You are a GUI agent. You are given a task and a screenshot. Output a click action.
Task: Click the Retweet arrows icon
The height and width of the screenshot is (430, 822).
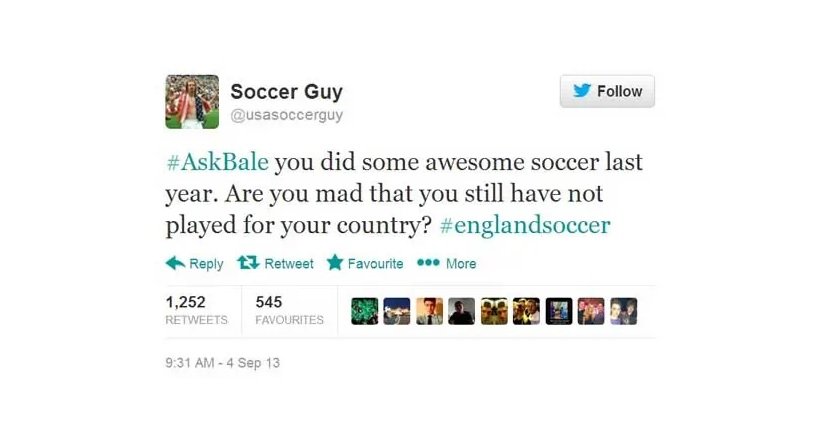tap(248, 262)
